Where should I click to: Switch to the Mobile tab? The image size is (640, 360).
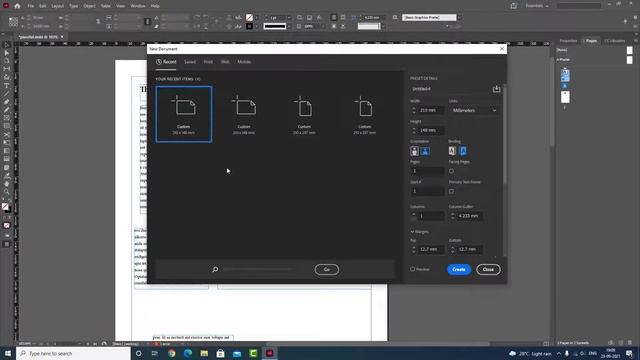pos(244,62)
